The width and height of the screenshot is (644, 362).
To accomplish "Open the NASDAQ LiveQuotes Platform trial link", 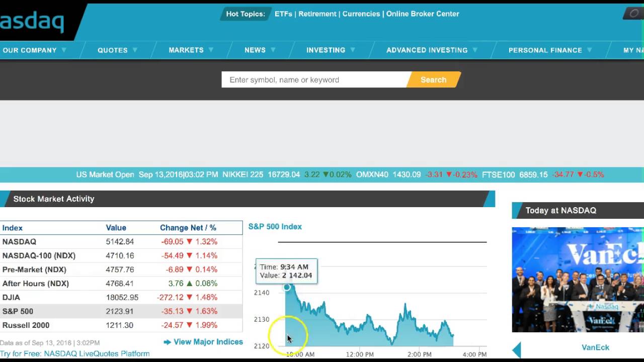I will click(x=75, y=353).
